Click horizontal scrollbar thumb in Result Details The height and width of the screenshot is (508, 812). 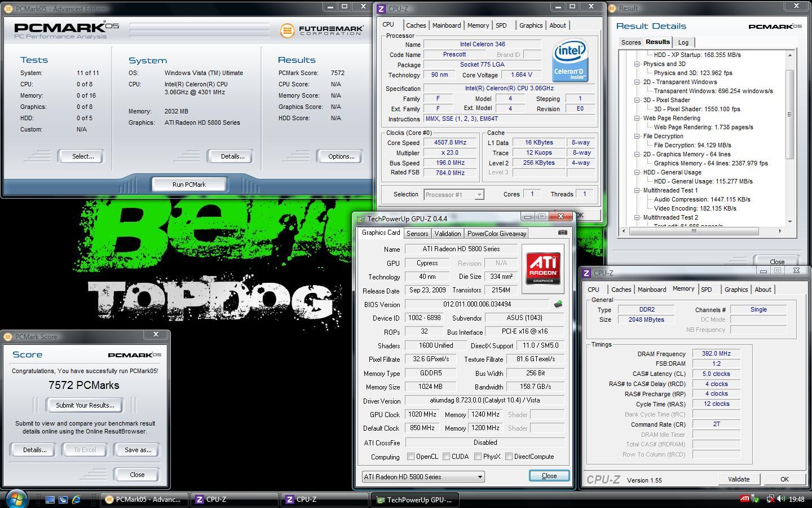pos(693,231)
